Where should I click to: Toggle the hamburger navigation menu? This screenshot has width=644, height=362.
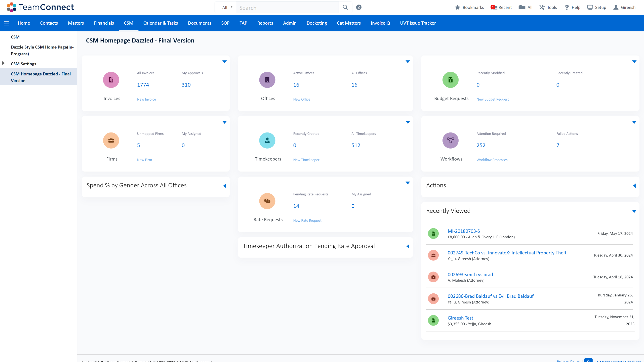point(6,23)
